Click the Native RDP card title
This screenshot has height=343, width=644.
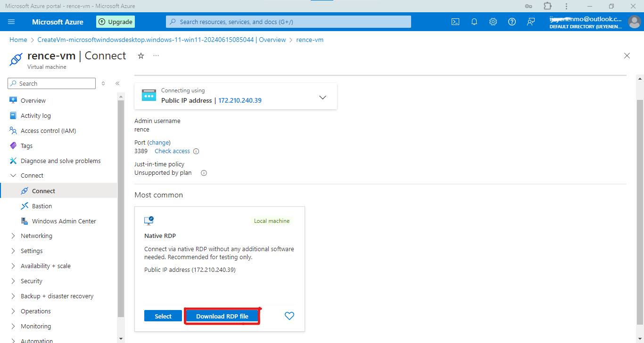click(x=160, y=236)
